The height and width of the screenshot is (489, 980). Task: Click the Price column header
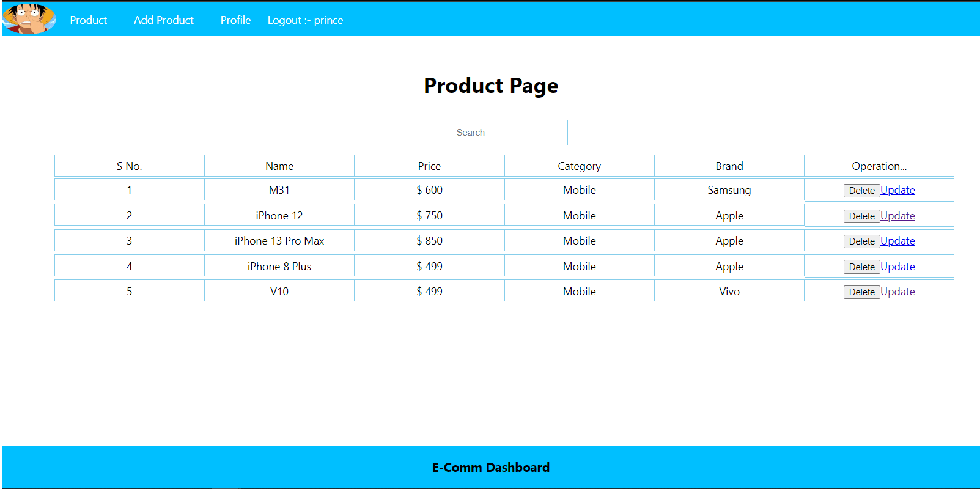click(429, 166)
